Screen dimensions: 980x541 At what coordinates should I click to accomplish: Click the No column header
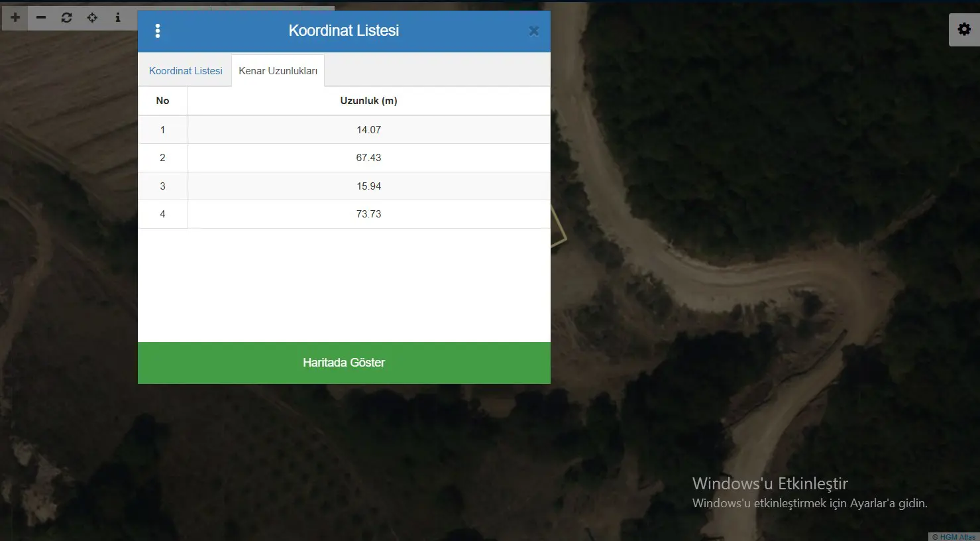(162, 101)
